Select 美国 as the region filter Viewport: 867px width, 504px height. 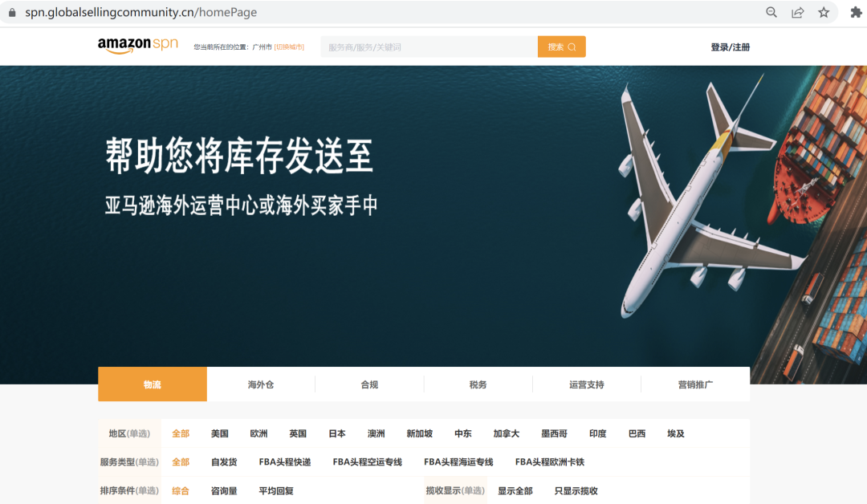click(x=220, y=433)
